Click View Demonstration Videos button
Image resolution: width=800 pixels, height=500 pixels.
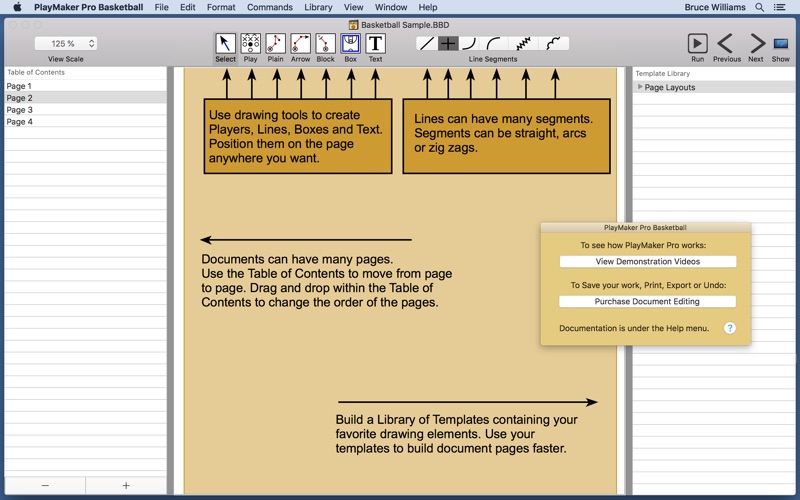[647, 261]
